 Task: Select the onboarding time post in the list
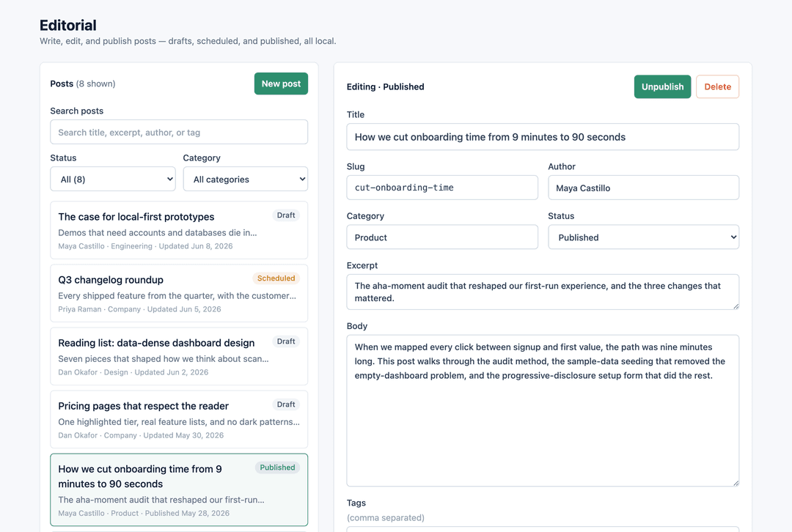(x=179, y=490)
